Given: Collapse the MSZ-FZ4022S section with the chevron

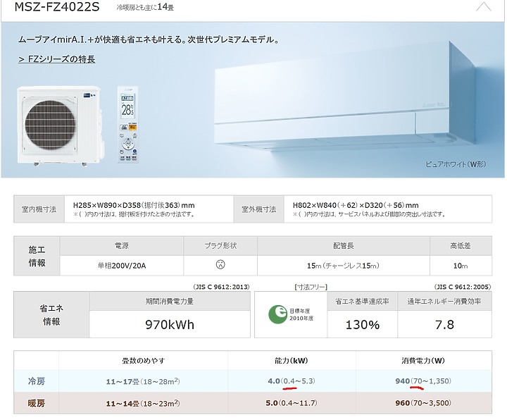Looking at the screenshot, I should coord(483,6).
